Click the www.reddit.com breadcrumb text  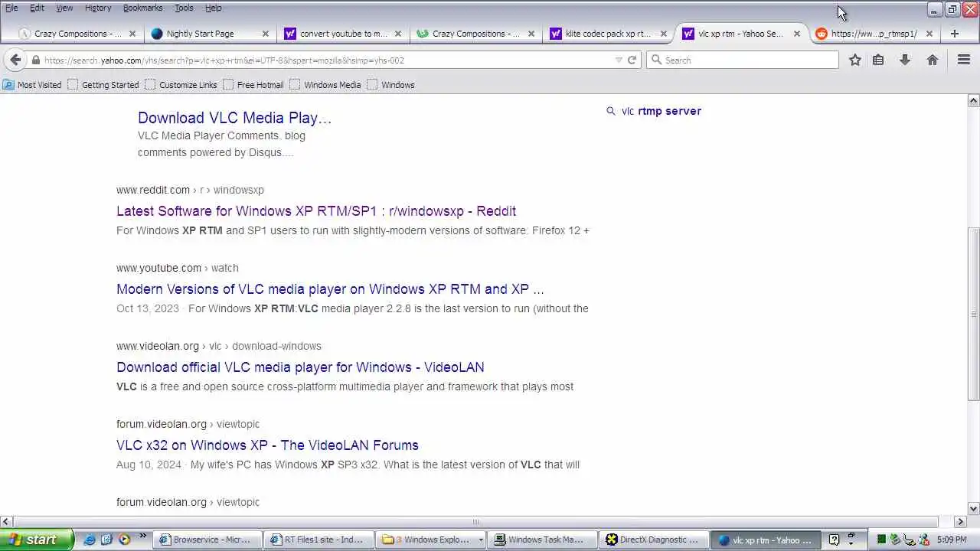pos(153,190)
